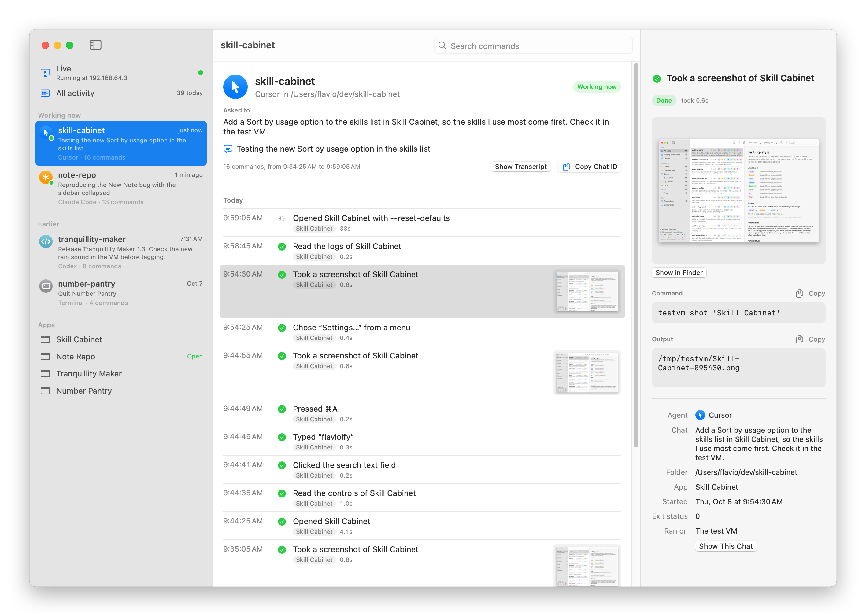Click green check on Pressed ⌘A row
Viewport: 866px width, 616px height.
(x=282, y=409)
